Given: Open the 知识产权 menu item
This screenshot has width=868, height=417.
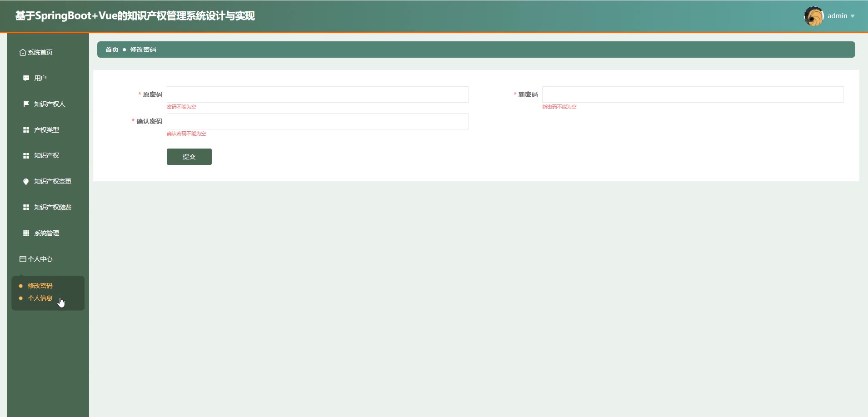Looking at the screenshot, I should (48, 155).
